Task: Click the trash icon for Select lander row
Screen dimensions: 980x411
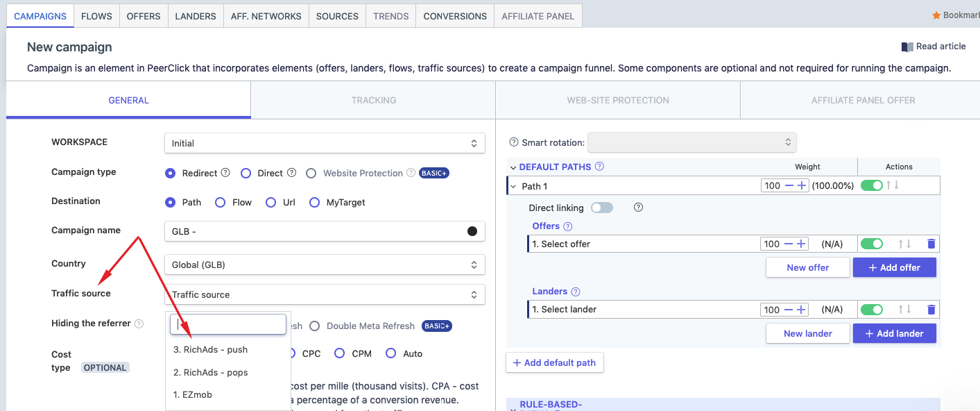Action: tap(931, 310)
